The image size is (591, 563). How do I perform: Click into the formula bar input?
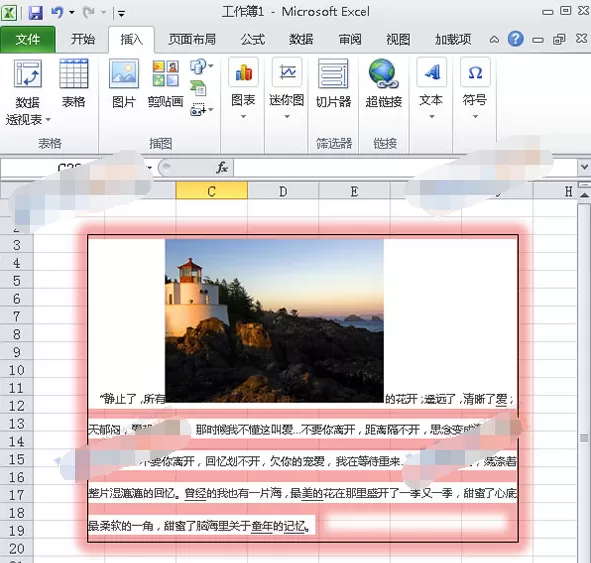(405, 168)
